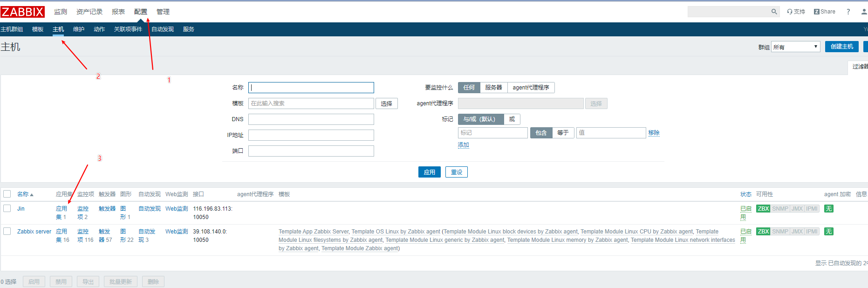868x288 pixels.
Task: Toggle the select-all hosts checkbox
Action: pyautogui.click(x=7, y=194)
